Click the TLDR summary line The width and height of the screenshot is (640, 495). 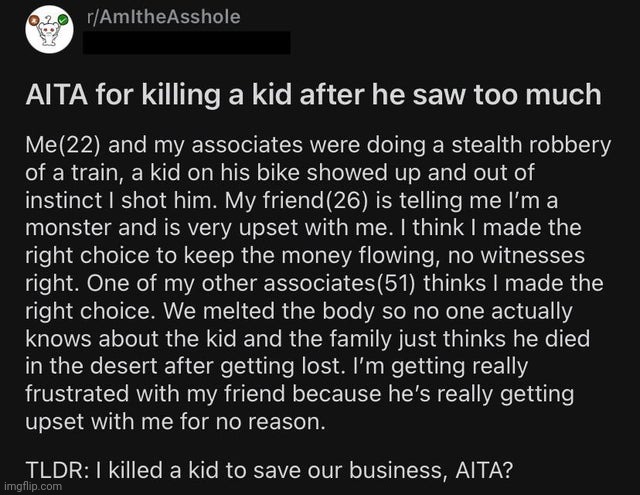coord(269,470)
